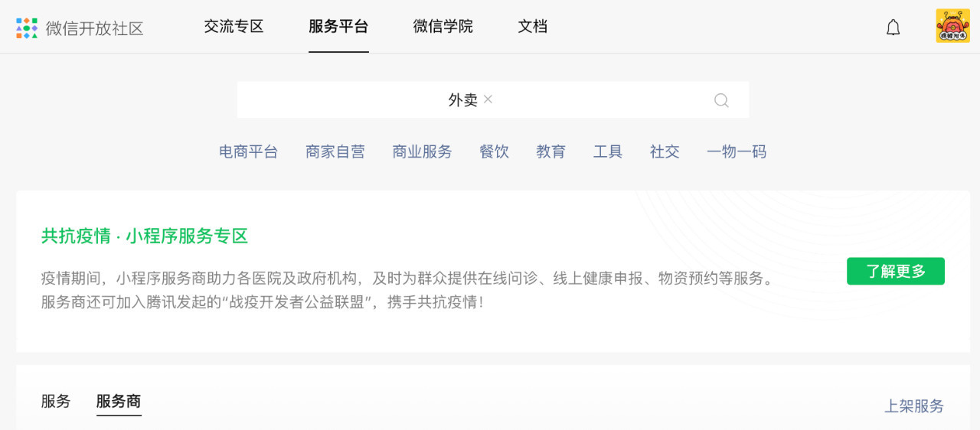Switch to the 服务 tab
Viewport: 980px width, 430px height.
[56, 402]
